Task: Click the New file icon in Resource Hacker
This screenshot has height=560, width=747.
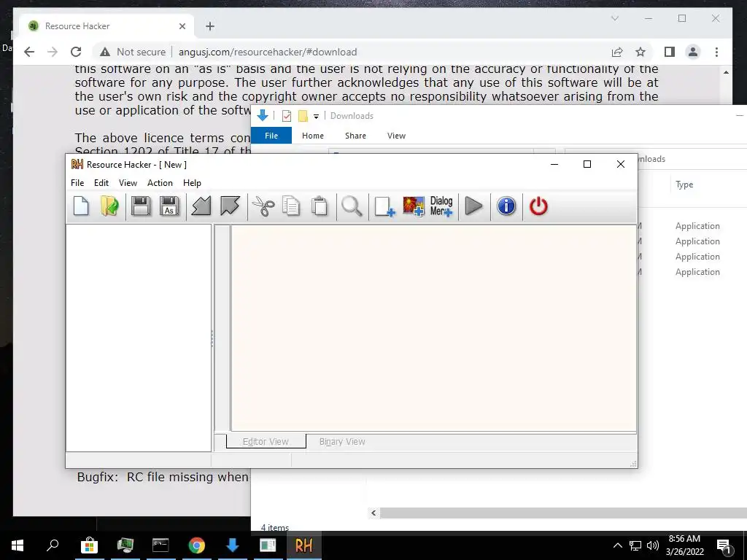Action: click(81, 206)
